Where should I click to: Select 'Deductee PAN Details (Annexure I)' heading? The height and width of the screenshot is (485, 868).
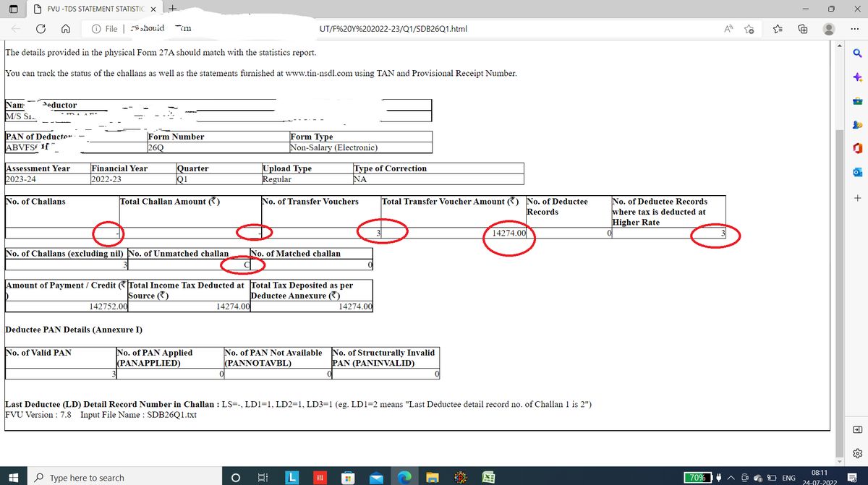coord(73,330)
